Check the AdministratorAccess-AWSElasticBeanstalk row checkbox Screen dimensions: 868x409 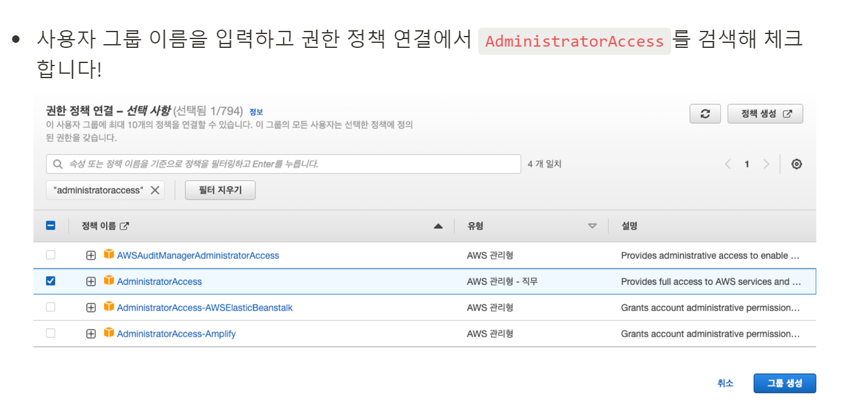(x=50, y=307)
